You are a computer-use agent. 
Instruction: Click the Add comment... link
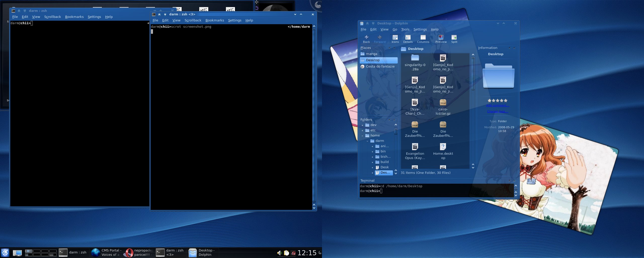[498, 105]
